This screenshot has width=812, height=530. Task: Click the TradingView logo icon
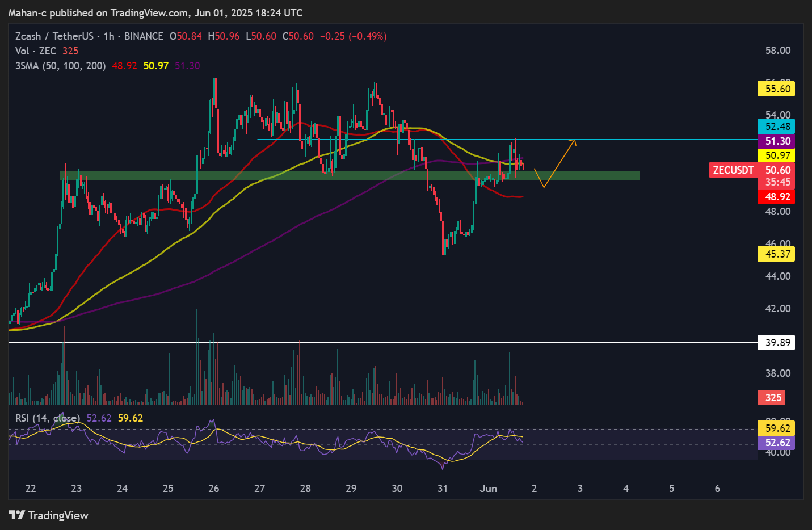click(16, 515)
